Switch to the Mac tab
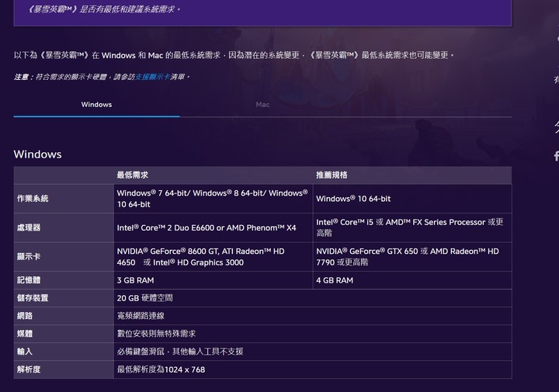 [x=262, y=105]
